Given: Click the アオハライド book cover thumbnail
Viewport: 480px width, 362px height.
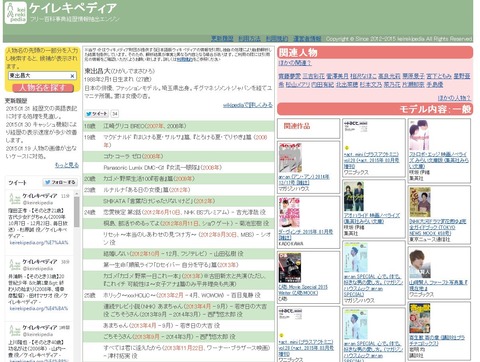Looking at the screenshot, I should tap(354, 196).
